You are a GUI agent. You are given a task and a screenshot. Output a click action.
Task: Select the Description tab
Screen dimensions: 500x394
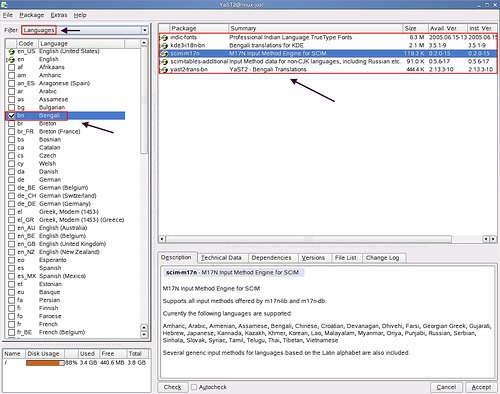coord(176,257)
